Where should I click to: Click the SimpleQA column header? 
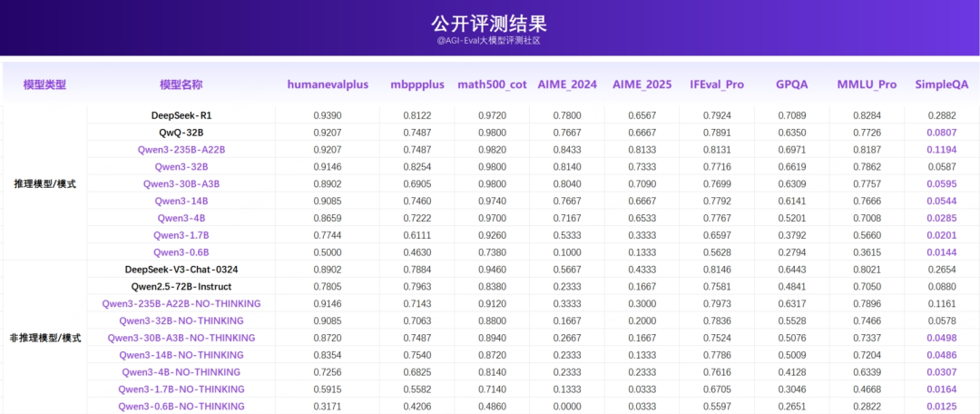click(x=942, y=84)
